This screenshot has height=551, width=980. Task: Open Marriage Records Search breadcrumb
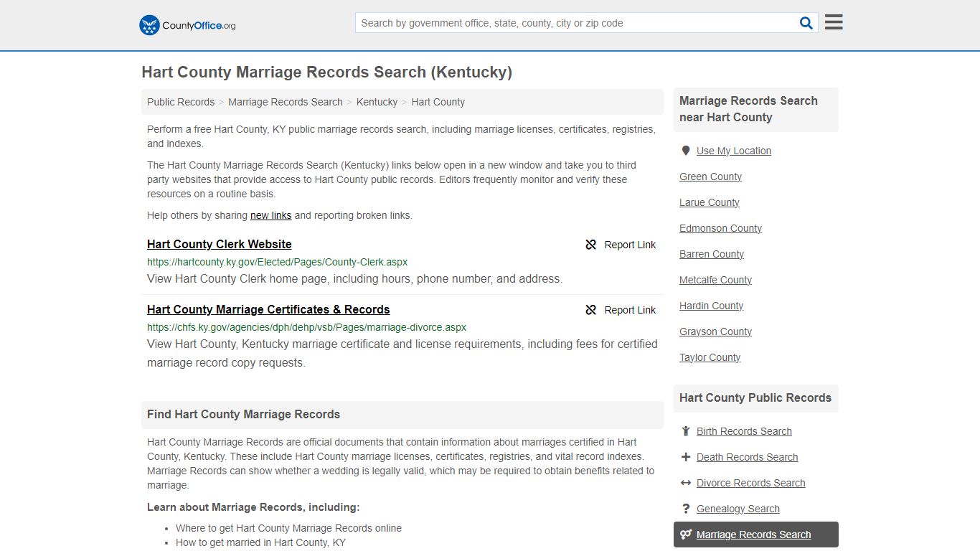(286, 102)
